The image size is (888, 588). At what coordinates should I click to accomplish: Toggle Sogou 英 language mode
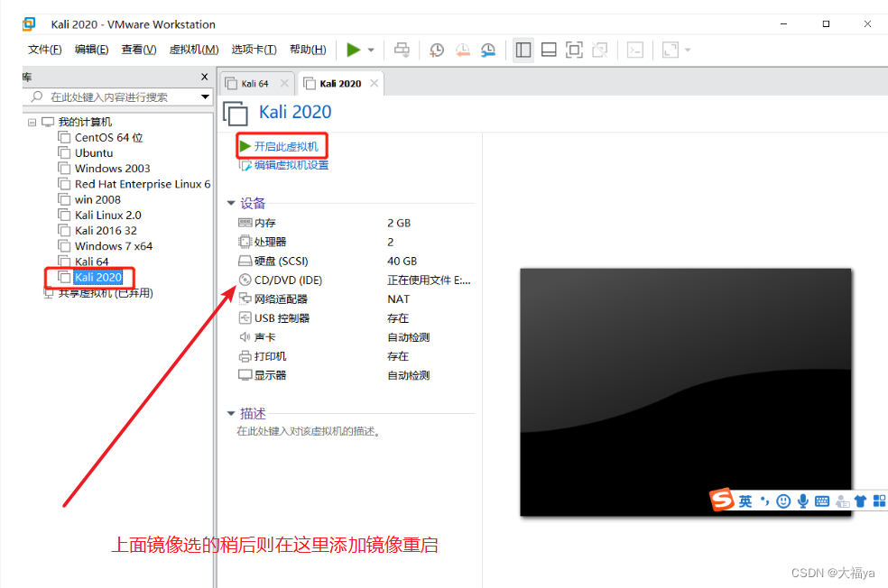tap(745, 501)
